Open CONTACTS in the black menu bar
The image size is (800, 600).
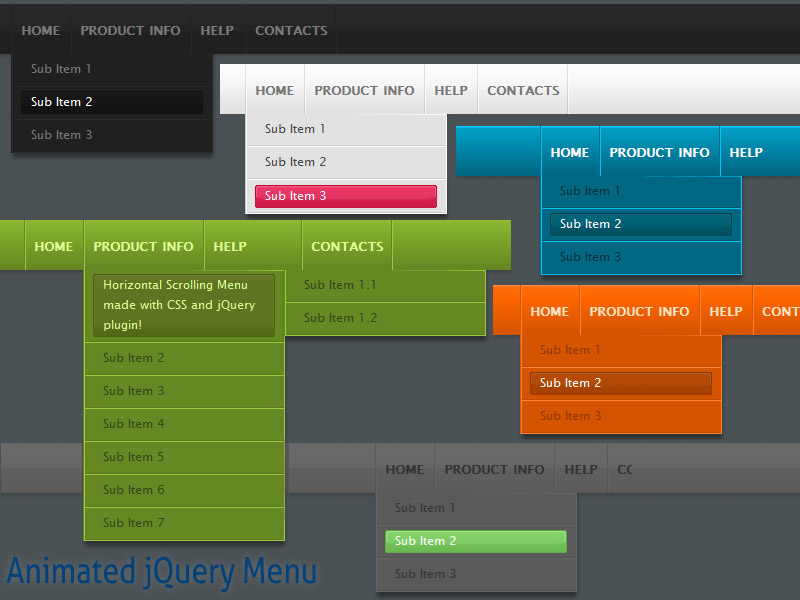coord(291,31)
